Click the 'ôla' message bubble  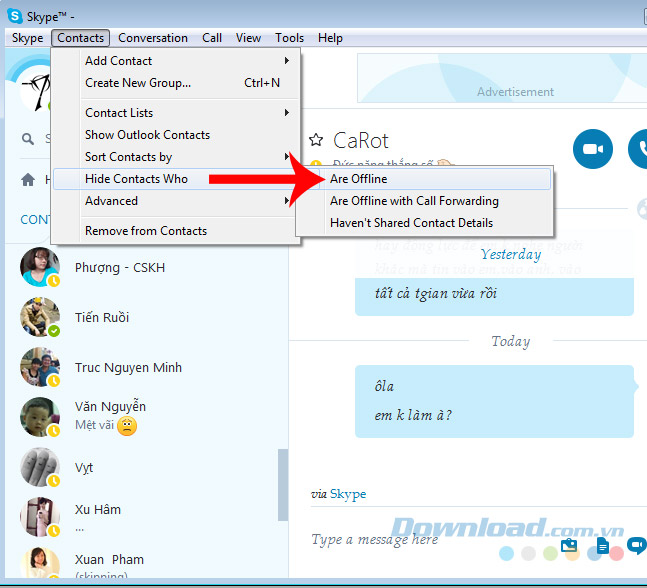(x=384, y=387)
